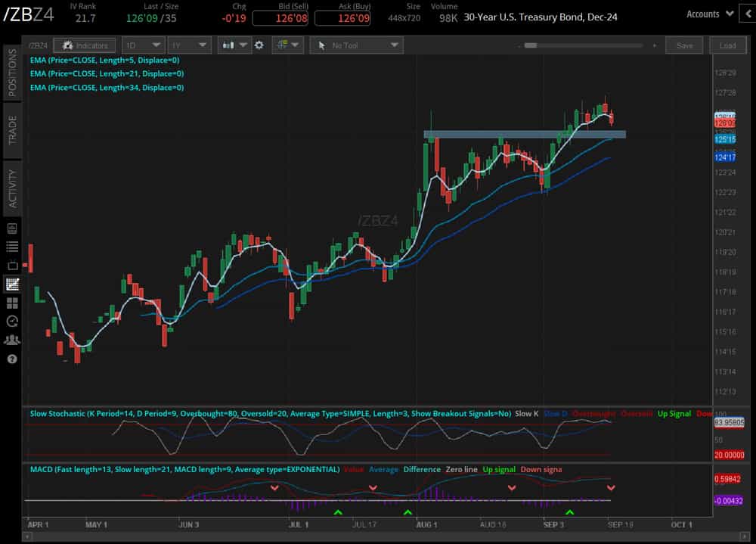Click the 30-Year U.S. Treasury Bond description

point(540,17)
